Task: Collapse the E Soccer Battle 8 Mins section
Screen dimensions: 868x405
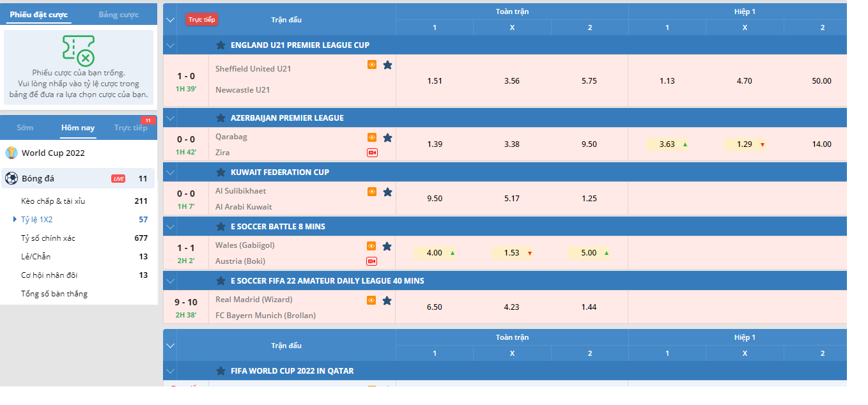Action: click(x=170, y=227)
